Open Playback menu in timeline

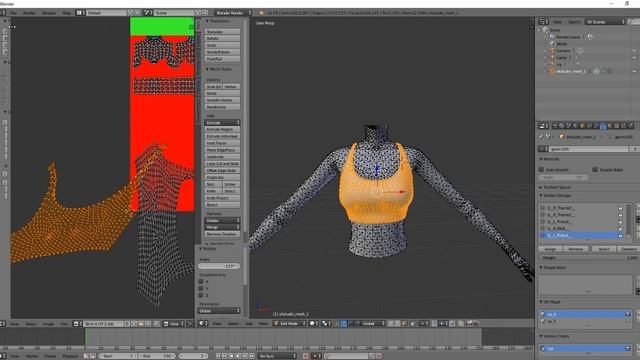tap(70, 356)
